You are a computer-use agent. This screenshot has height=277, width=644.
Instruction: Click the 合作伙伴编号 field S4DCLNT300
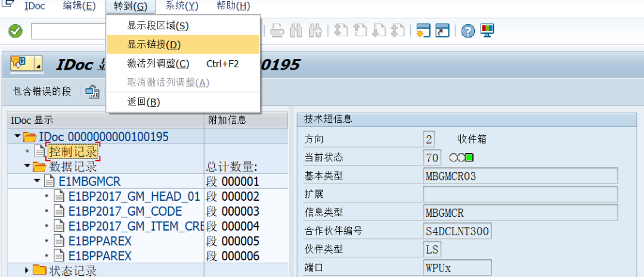click(457, 231)
